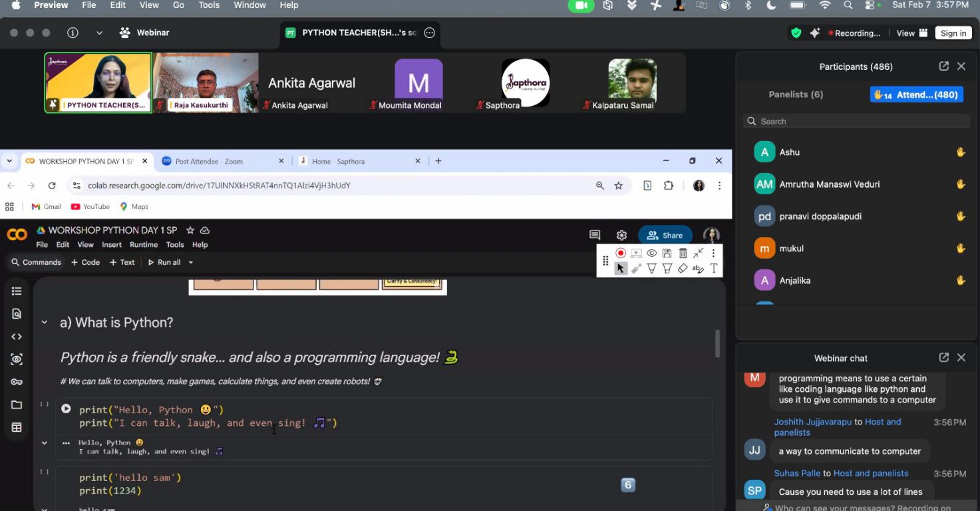The image size is (980, 511).
Task: Switch to the Panelists (6) tab
Action: (796, 94)
